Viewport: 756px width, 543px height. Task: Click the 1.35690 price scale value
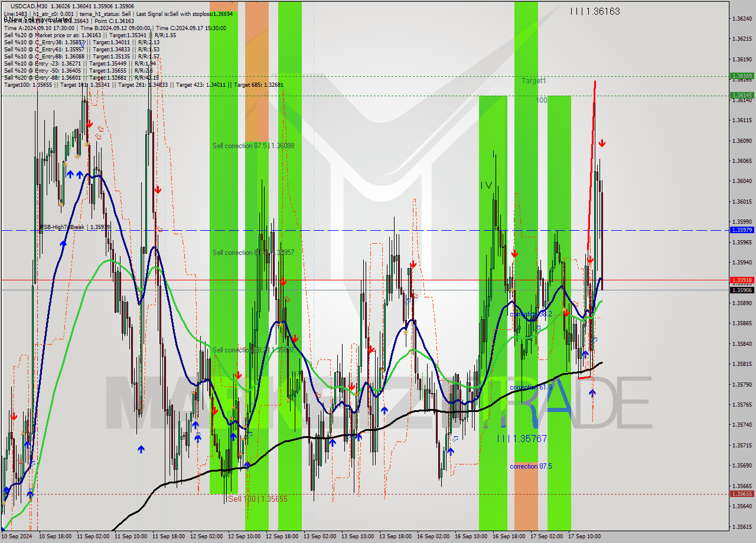click(x=741, y=466)
